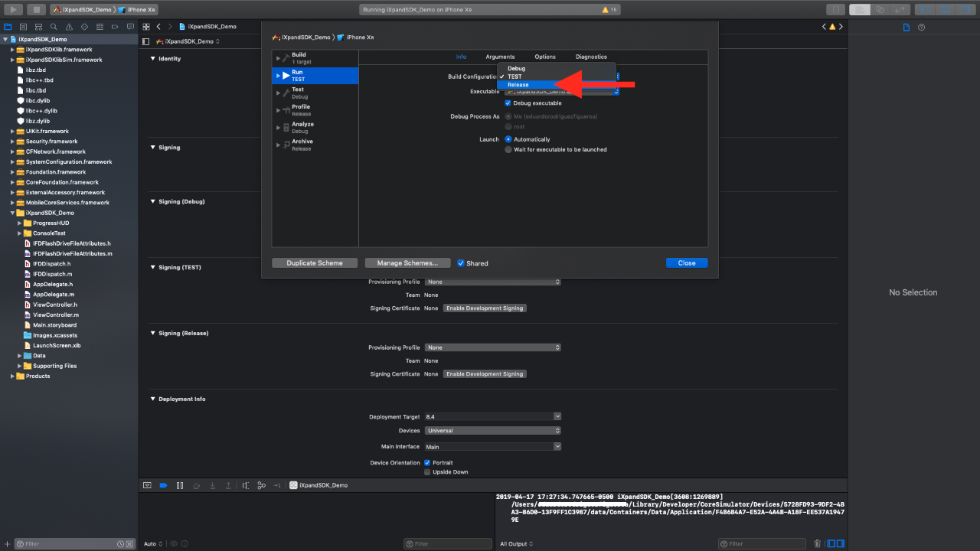Collapse the Signing (TEST) section

click(x=152, y=267)
